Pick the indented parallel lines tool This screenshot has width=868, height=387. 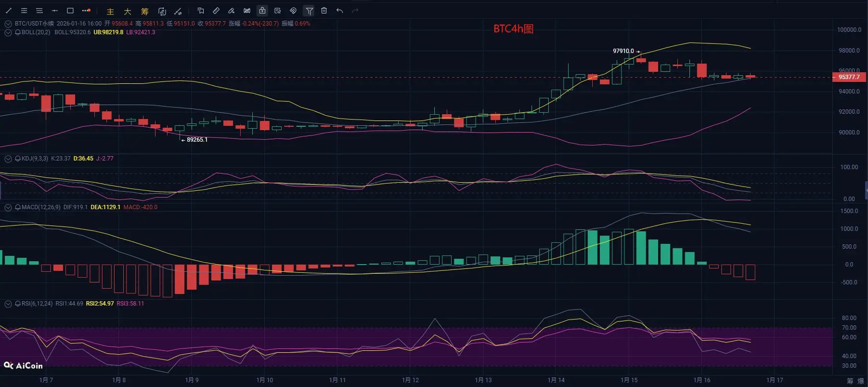24,11
